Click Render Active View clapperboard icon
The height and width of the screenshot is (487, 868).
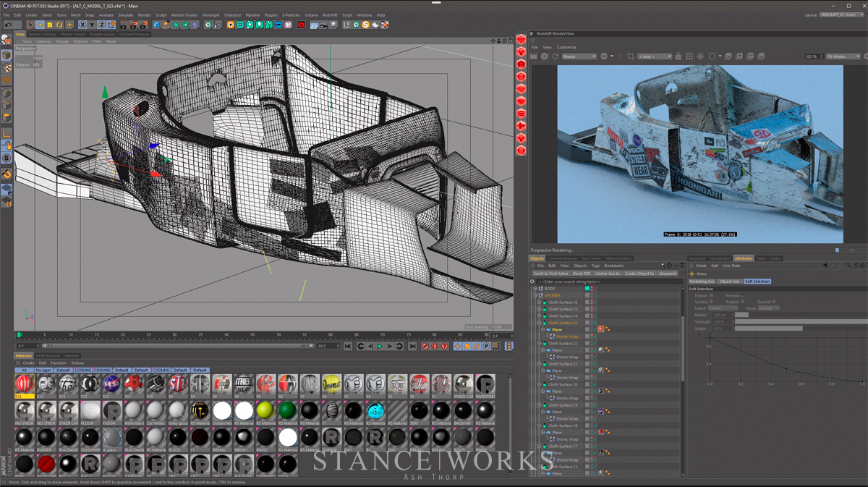[124, 25]
